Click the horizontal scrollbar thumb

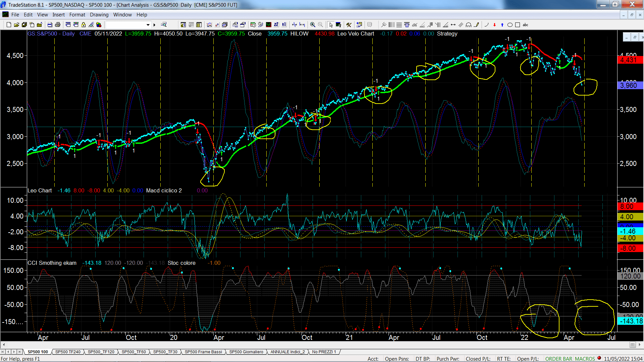pyautogui.click(x=633, y=345)
